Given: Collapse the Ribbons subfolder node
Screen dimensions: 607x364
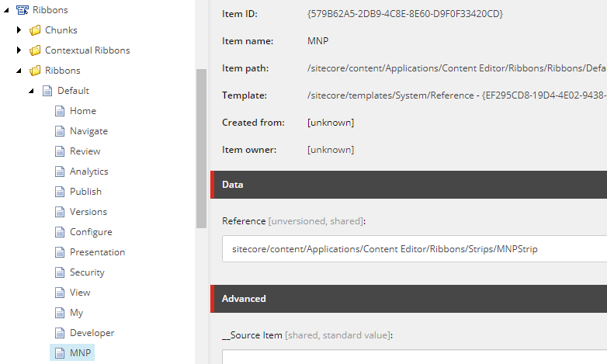Looking at the screenshot, I should pos(19,71).
